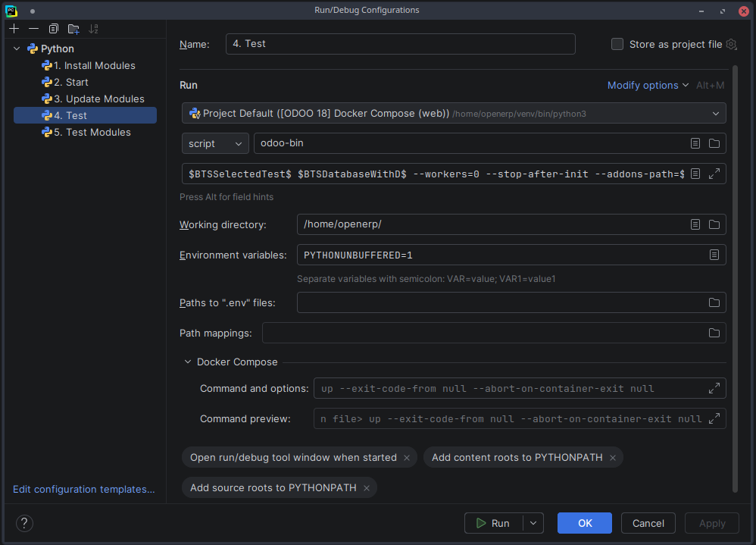Open the Python interpreter dropdown

454,114
